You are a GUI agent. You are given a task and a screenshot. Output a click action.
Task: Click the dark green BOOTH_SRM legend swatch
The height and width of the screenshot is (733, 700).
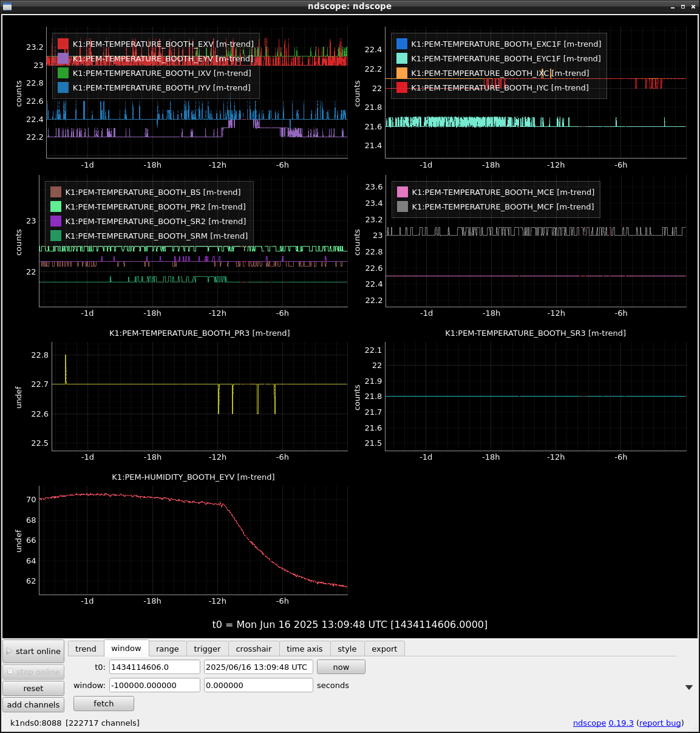click(56, 236)
